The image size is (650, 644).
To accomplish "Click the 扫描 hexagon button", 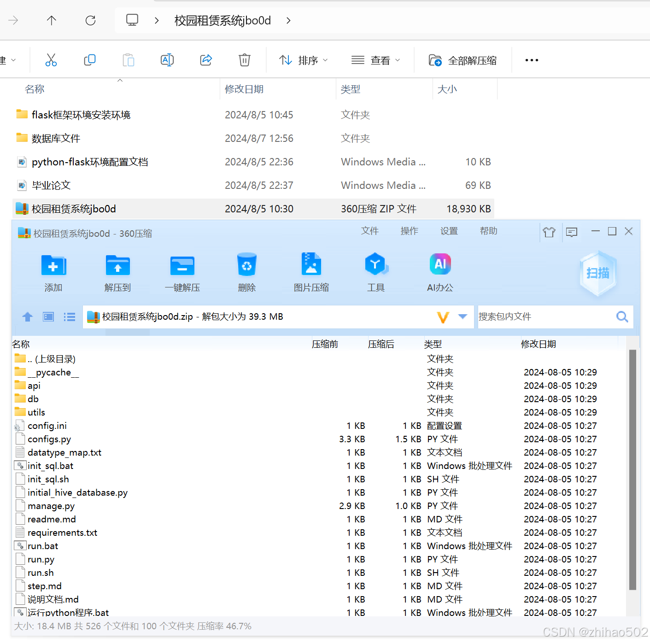I will [598, 273].
